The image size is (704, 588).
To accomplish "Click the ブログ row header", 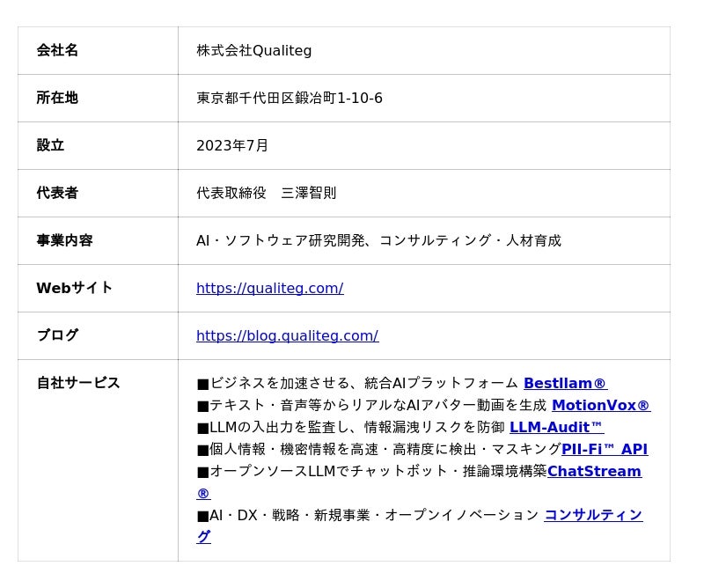I will click(57, 335).
